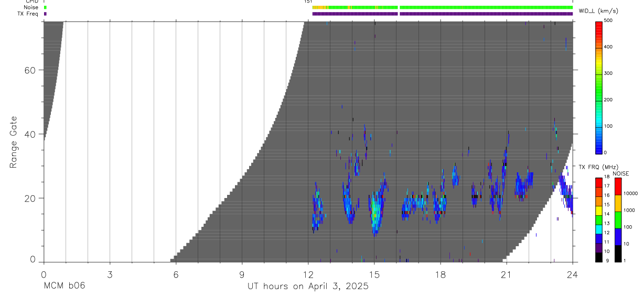
Task: Click the 14 label on the TX FRQ scale
Action: [607, 214]
